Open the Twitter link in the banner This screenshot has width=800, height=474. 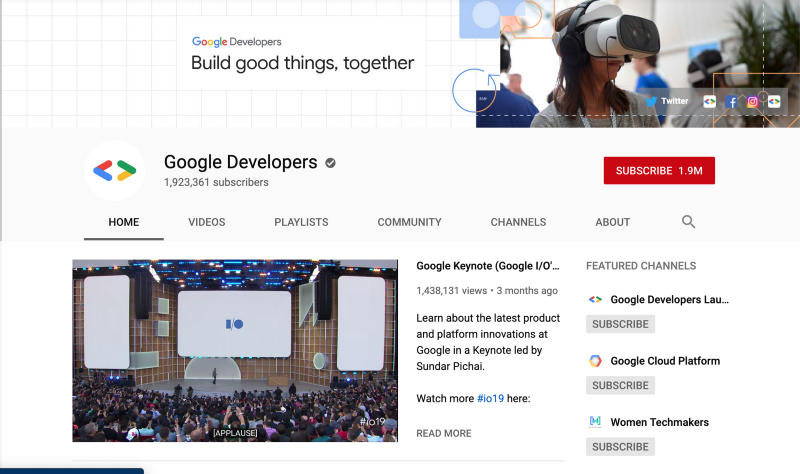point(667,101)
